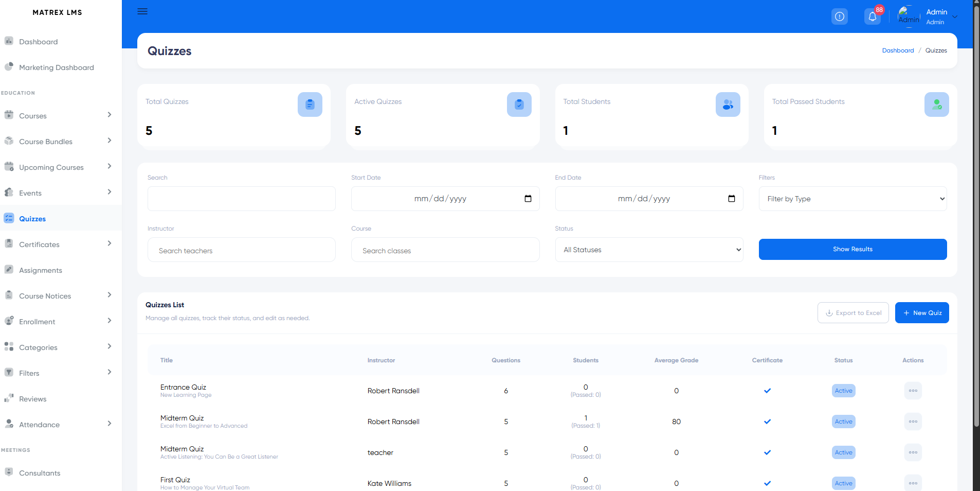Click the Total Students people icon

click(728, 104)
